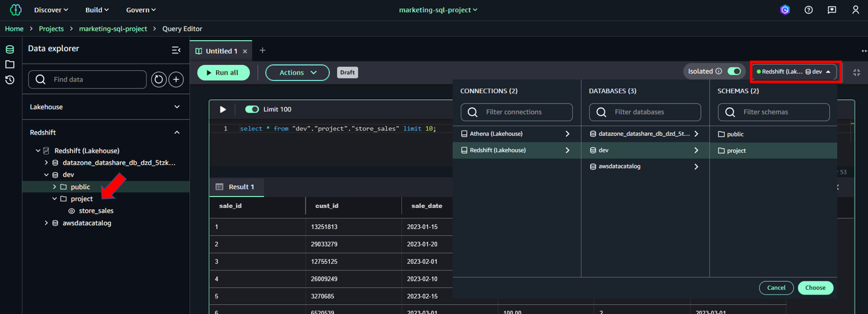Add a new query tab
Viewport: 868px width, 314px height.
263,50
